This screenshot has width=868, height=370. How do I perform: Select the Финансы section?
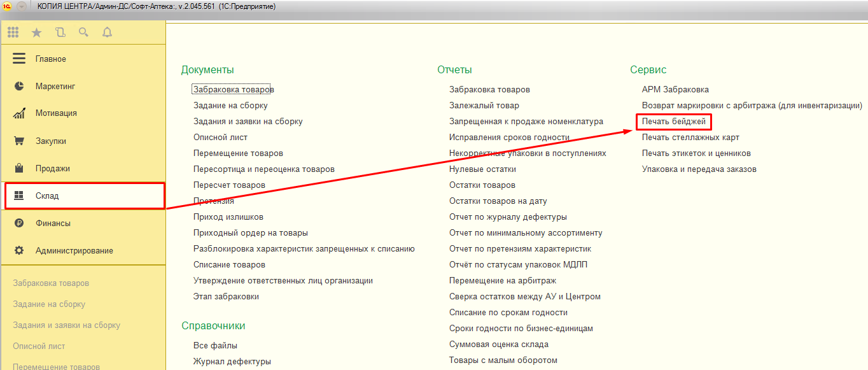53,224
